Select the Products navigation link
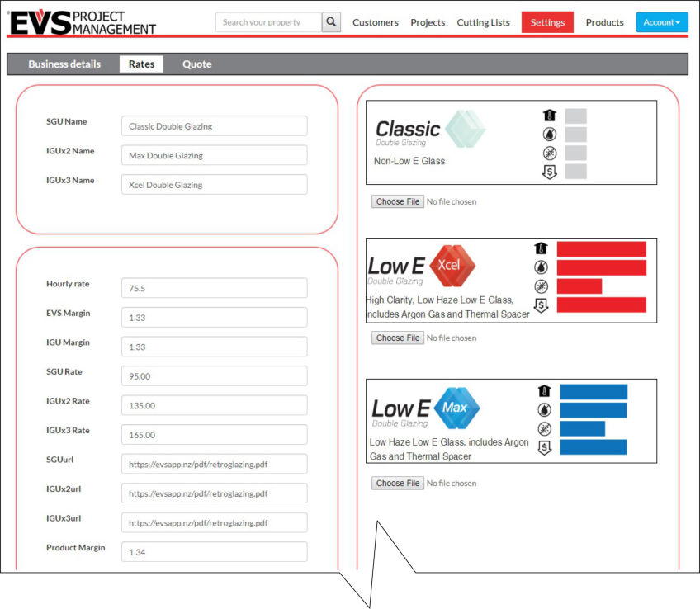700x609 pixels. (604, 22)
